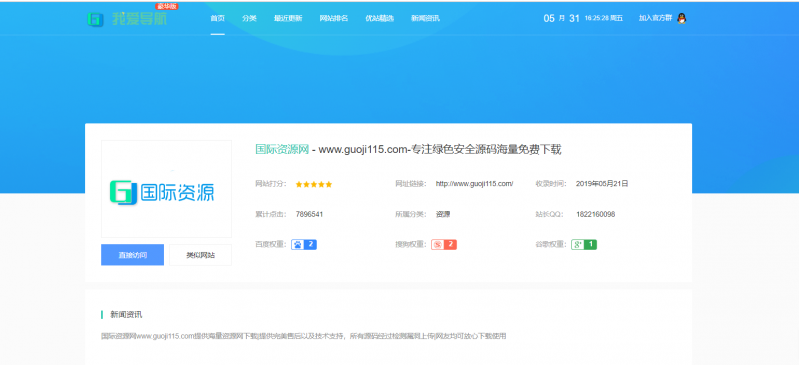Select the click count 7896541
Viewport: 799px width, 365px height.
pos(309,215)
